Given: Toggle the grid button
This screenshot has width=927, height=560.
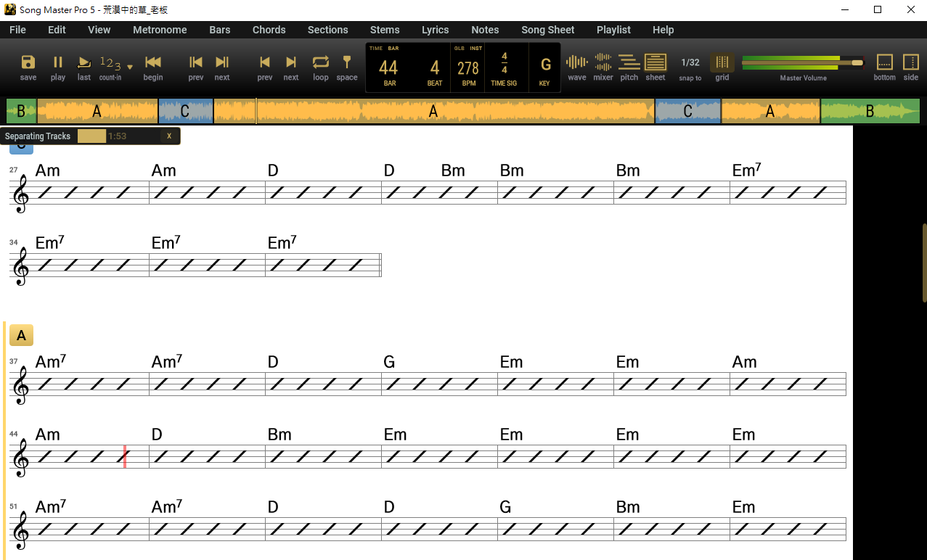Looking at the screenshot, I should [x=722, y=62].
